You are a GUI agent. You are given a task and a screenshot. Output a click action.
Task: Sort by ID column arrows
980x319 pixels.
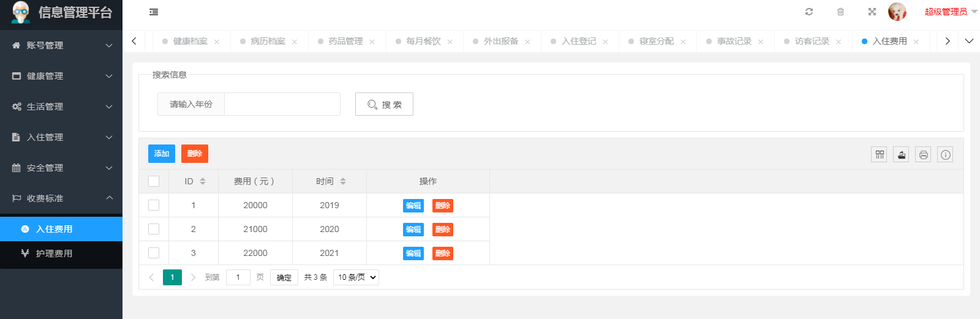203,181
